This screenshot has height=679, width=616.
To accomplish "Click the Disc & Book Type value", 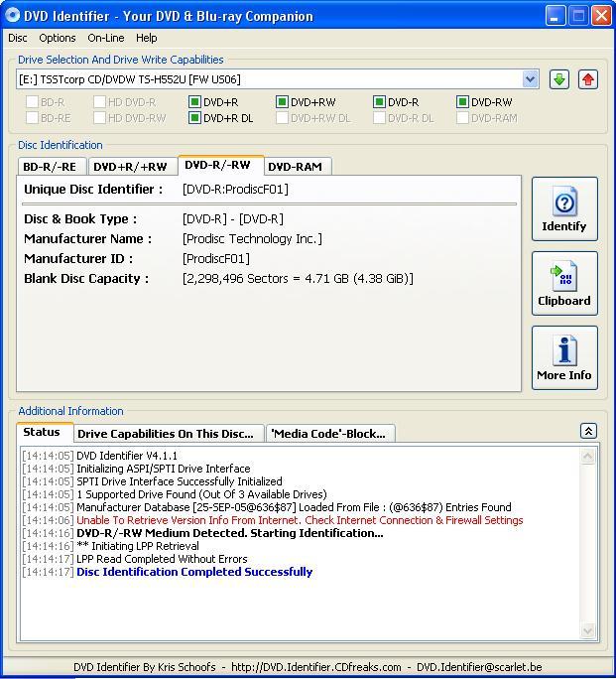I will click(x=233, y=219).
